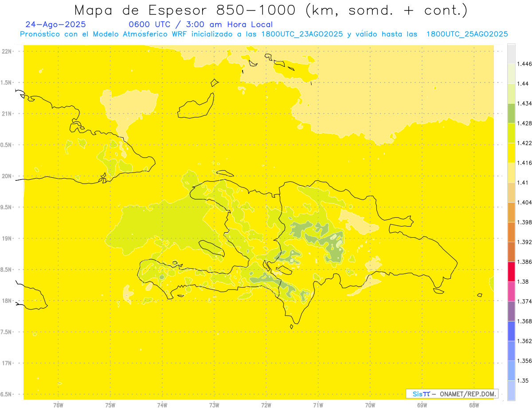Click the '73W' longitude label
This screenshot has width=532, height=411.
click(x=214, y=405)
